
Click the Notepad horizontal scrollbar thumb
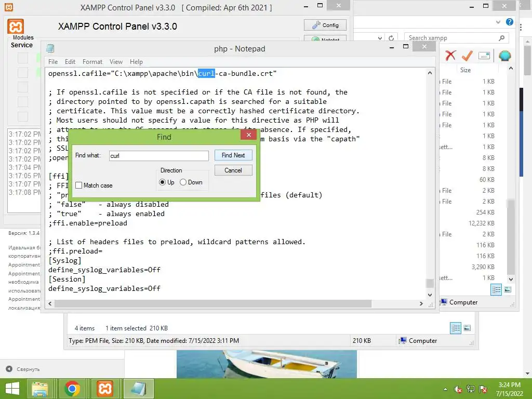[x=212, y=303]
